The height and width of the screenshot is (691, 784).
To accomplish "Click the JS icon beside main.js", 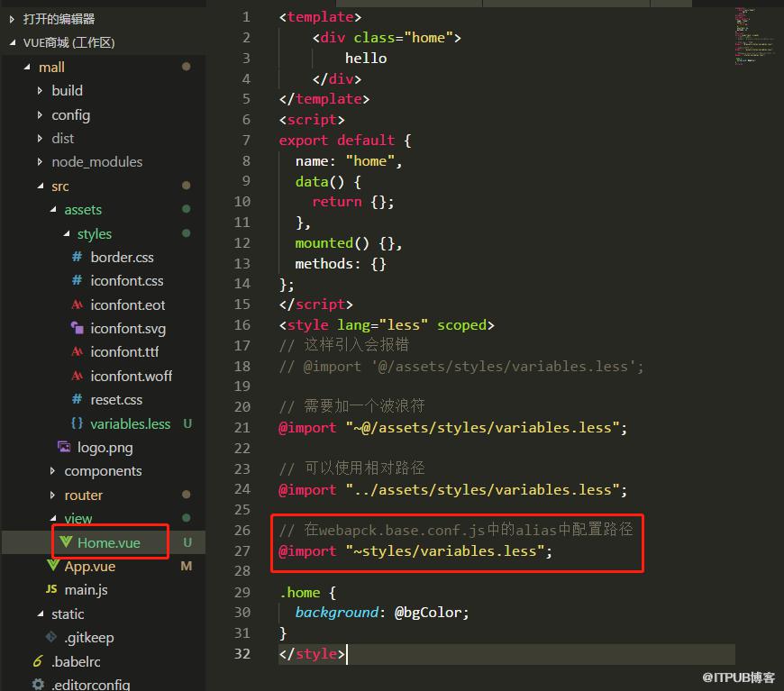I will coord(51,589).
